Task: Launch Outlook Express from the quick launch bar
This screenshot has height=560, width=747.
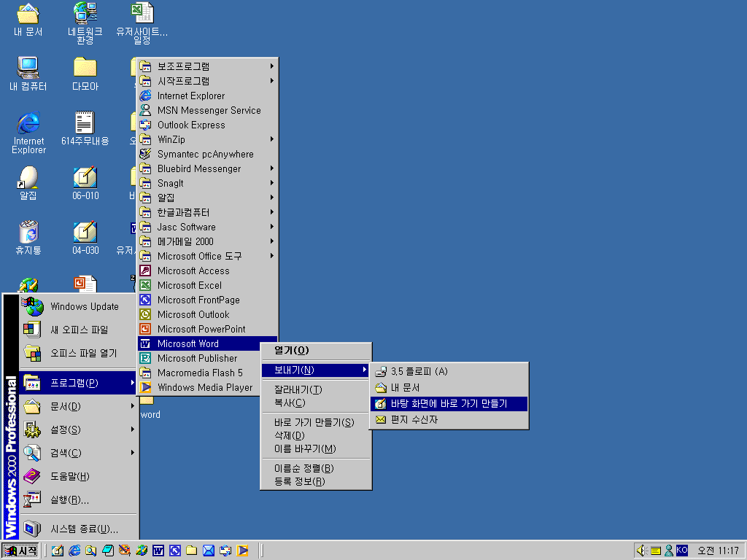Action: 225,551
